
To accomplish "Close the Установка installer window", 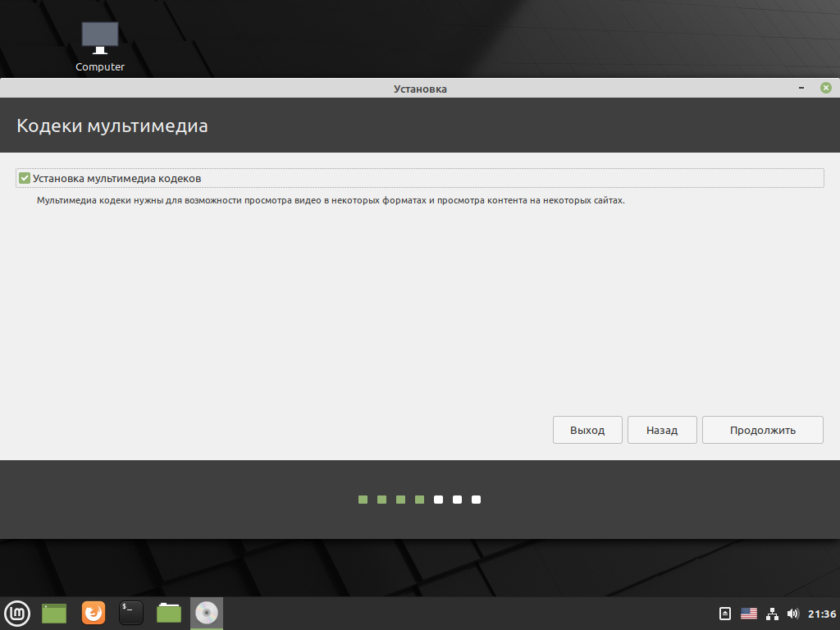I will pyautogui.click(x=826, y=88).
